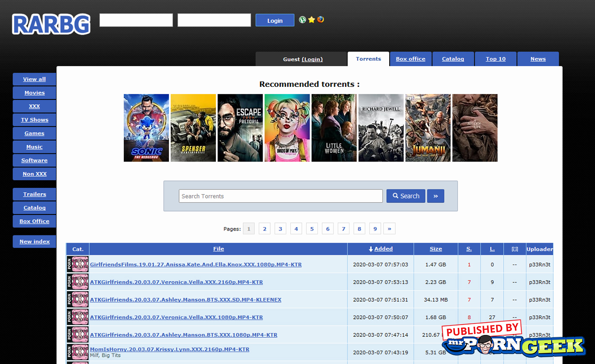The image size is (595, 364).
Task: Open the Jumanji poster
Action: pyautogui.click(x=428, y=128)
